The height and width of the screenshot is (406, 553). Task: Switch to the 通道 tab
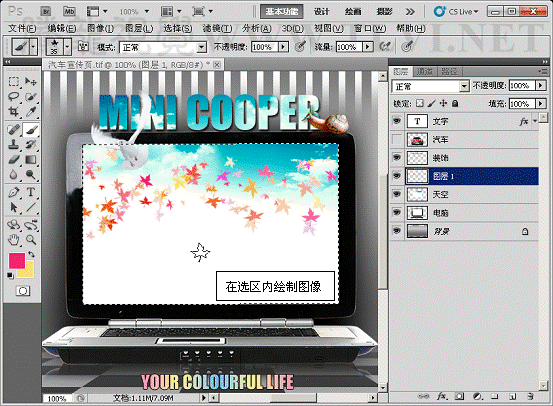tap(425, 72)
